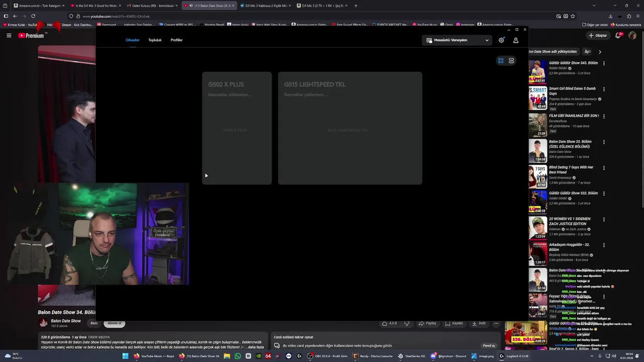Switch G HUB devices to grid view
644x362 pixels.
click(x=501, y=61)
